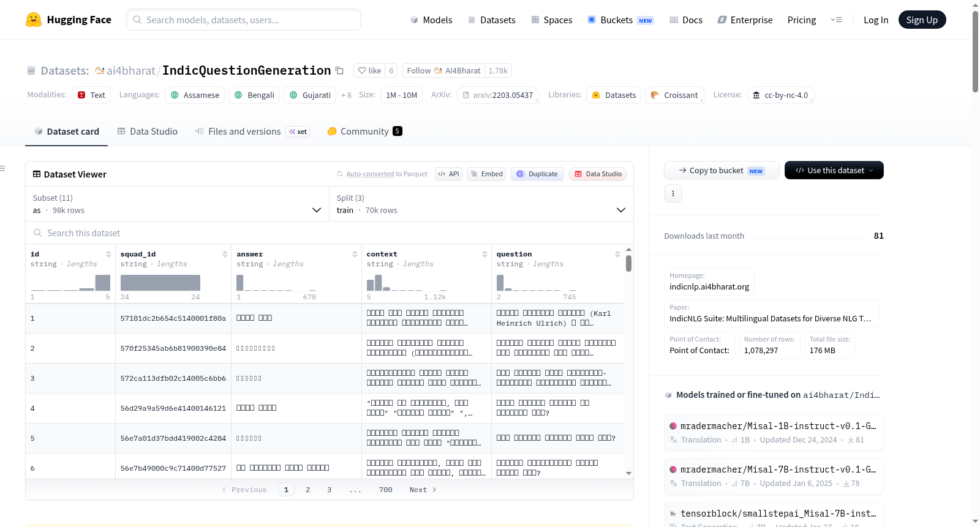Click the three-dot options button

pos(673,193)
